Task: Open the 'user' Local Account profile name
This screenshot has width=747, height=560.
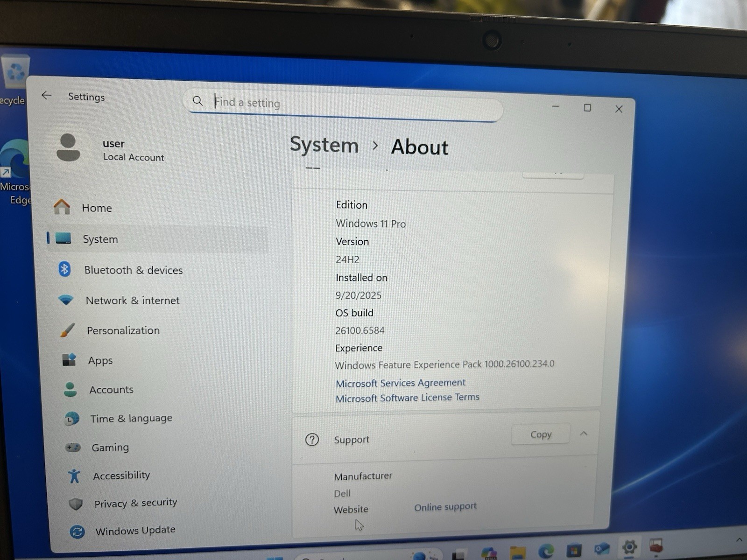Action: [x=113, y=144]
